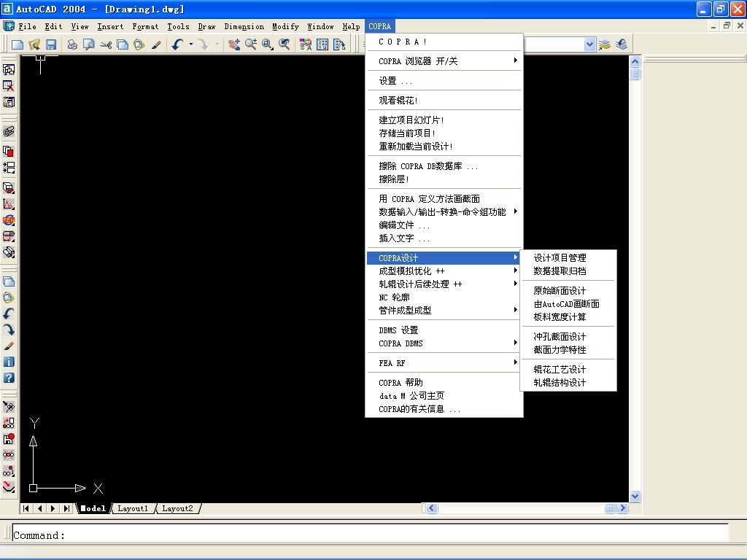Click the Plot Preview icon
The image size is (747, 560).
click(x=88, y=44)
